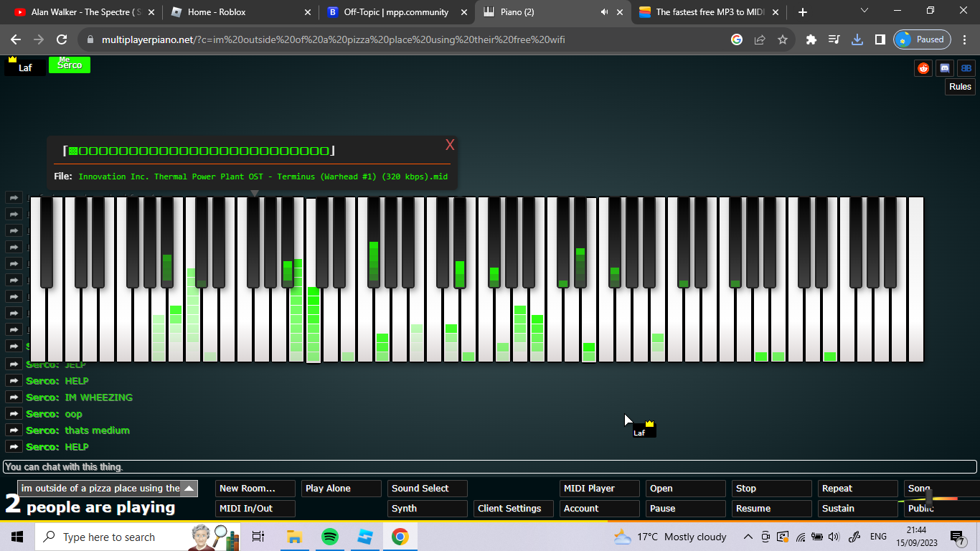
Task: Click the Laf user name tag
Action: pyautogui.click(x=25, y=67)
